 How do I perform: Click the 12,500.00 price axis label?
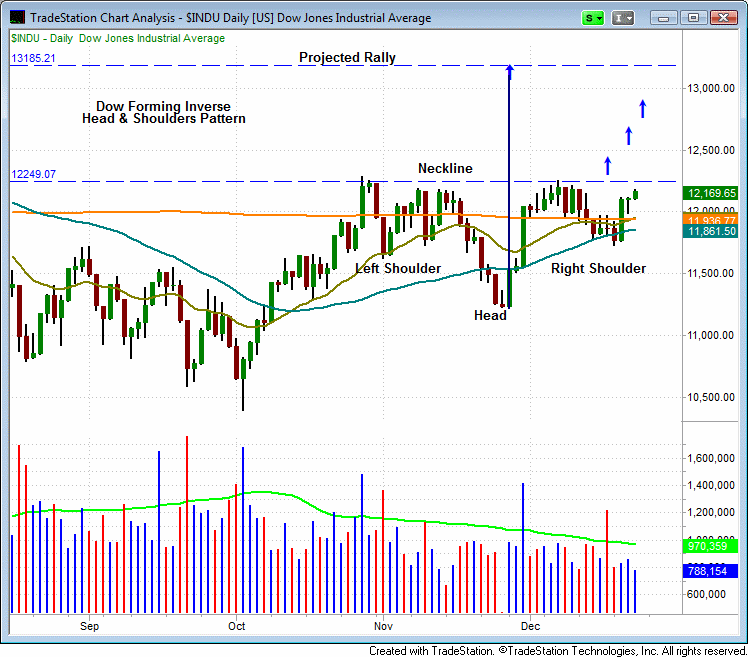(x=711, y=150)
